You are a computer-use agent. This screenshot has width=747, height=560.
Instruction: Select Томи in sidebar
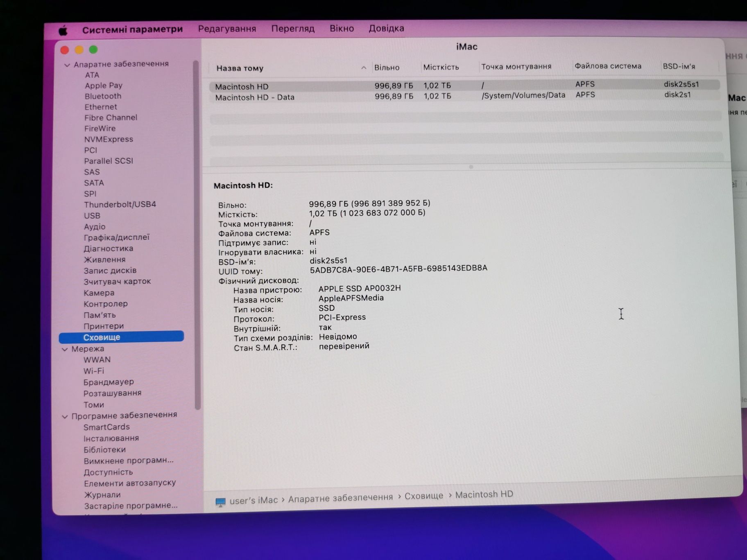pos(94,404)
